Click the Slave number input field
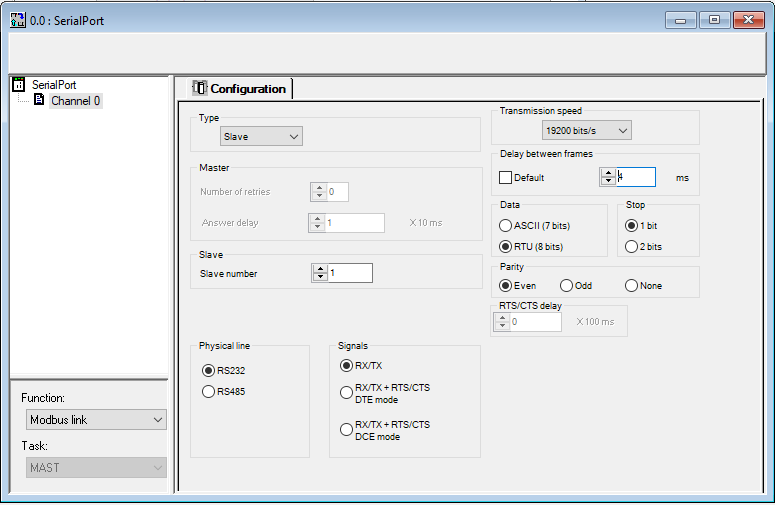Screen dimensions: 775x505 (x=350, y=273)
